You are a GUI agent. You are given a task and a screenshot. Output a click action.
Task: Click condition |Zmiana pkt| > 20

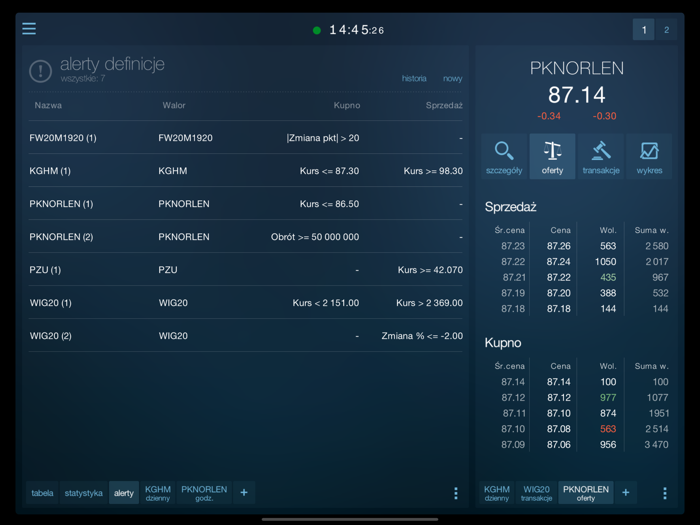point(323,138)
